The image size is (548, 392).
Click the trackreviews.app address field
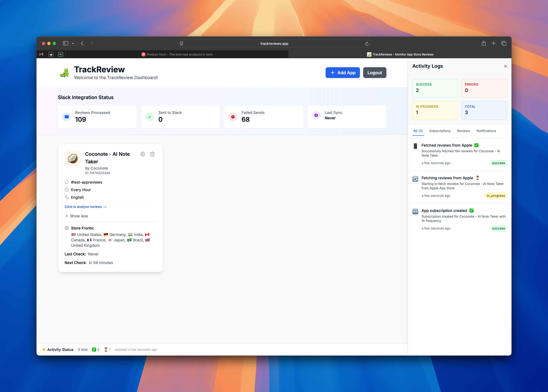click(274, 43)
